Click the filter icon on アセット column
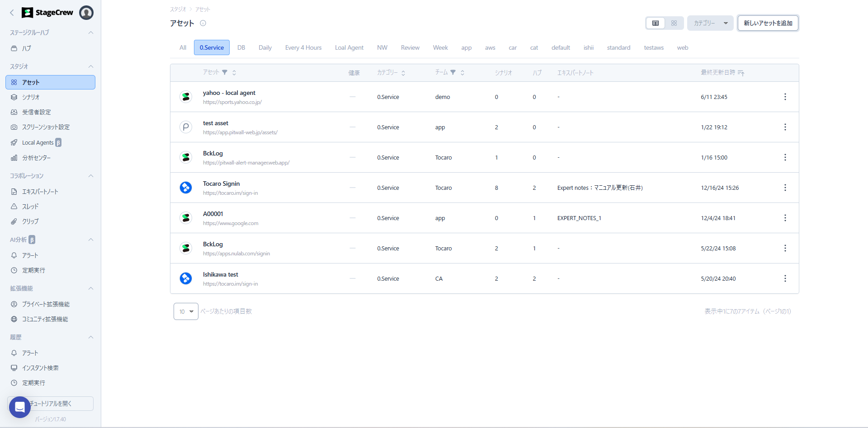This screenshot has width=868, height=428. pyautogui.click(x=225, y=72)
